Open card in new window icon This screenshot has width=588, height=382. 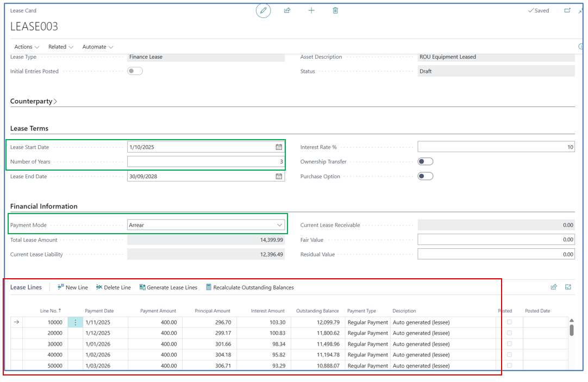[567, 10]
